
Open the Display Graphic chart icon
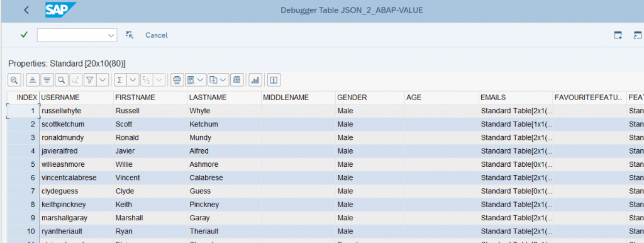coord(255,80)
